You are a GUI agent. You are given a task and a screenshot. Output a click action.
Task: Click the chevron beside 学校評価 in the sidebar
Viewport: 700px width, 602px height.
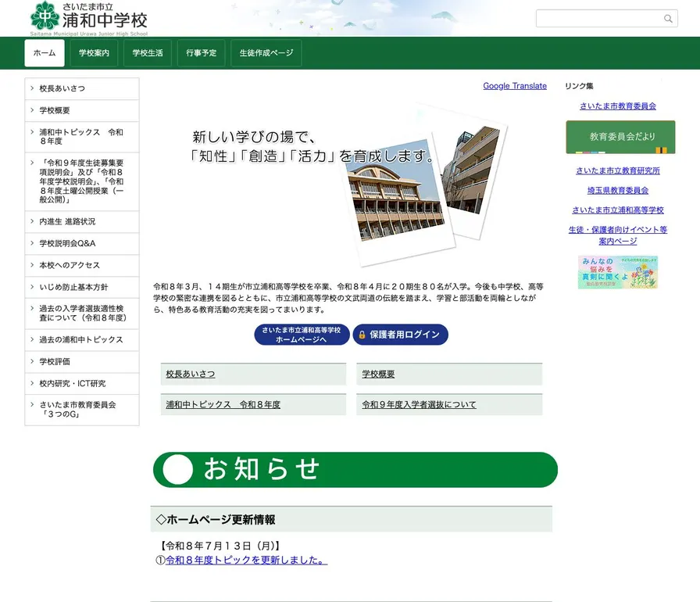click(32, 362)
